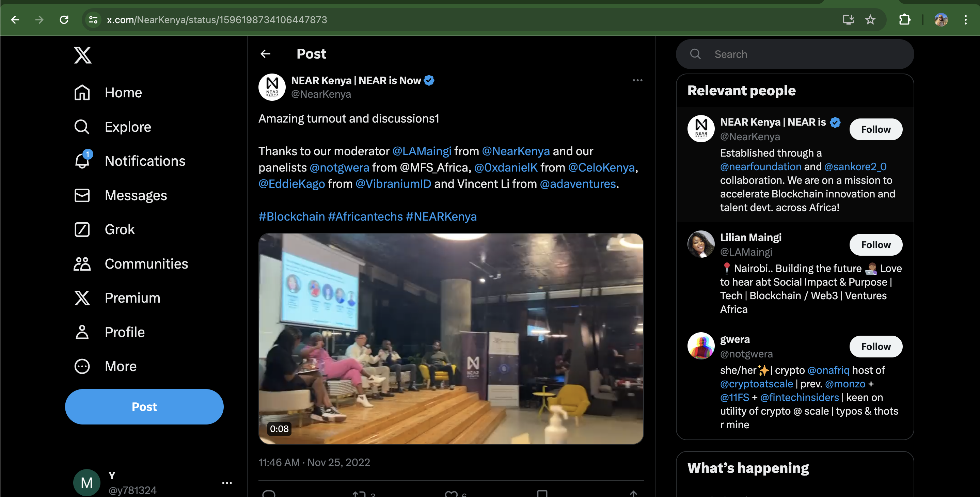Open account menu dots next to @y781324

tap(227, 483)
